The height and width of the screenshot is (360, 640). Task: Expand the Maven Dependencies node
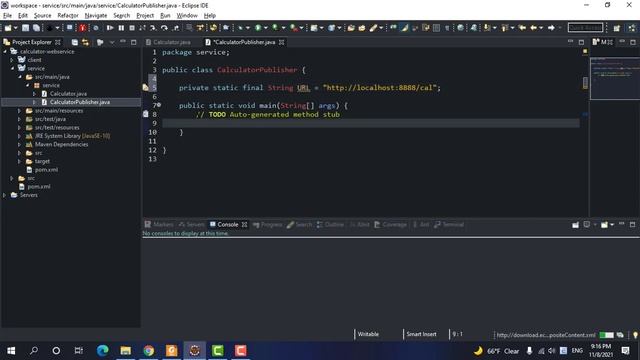(19, 144)
